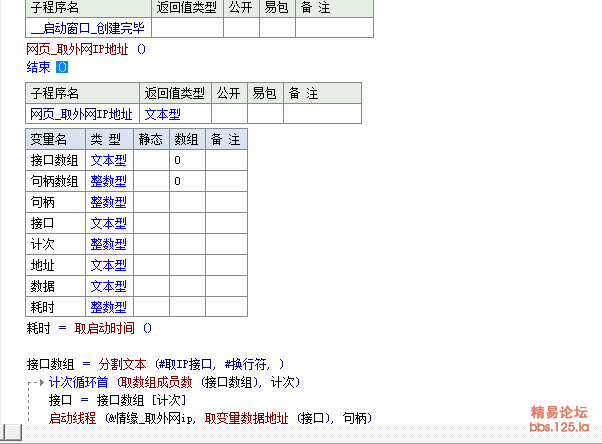Click the 取变量数据地址 command

coord(246,418)
